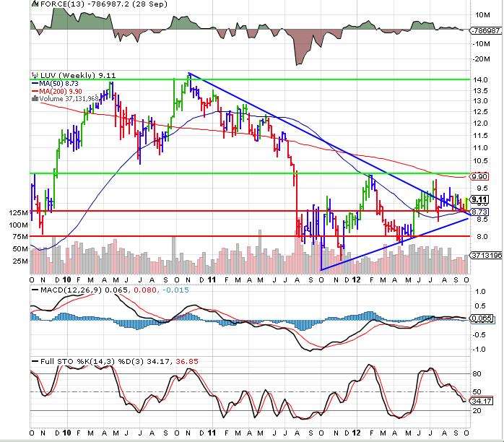Click the 75M volume axis label
504x442 pixels.
(20, 237)
